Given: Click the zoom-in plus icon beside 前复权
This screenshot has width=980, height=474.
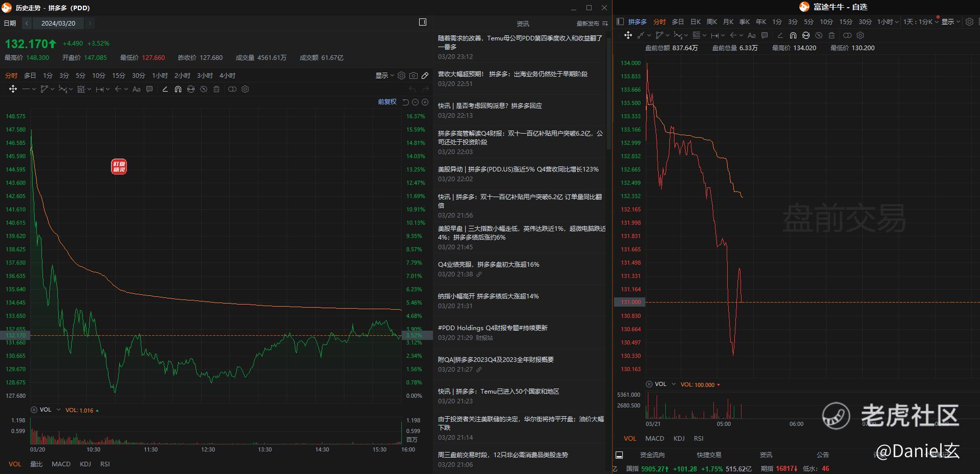Looking at the screenshot, I should click(x=425, y=102).
